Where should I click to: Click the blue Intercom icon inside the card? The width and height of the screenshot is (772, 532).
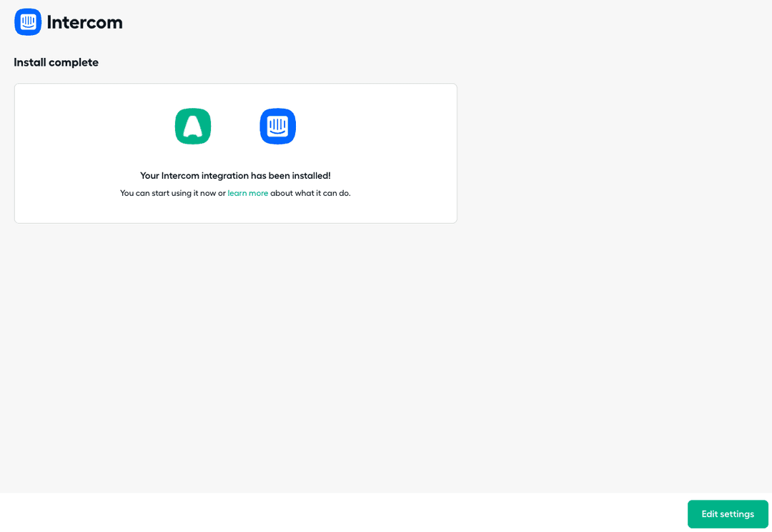(x=277, y=127)
